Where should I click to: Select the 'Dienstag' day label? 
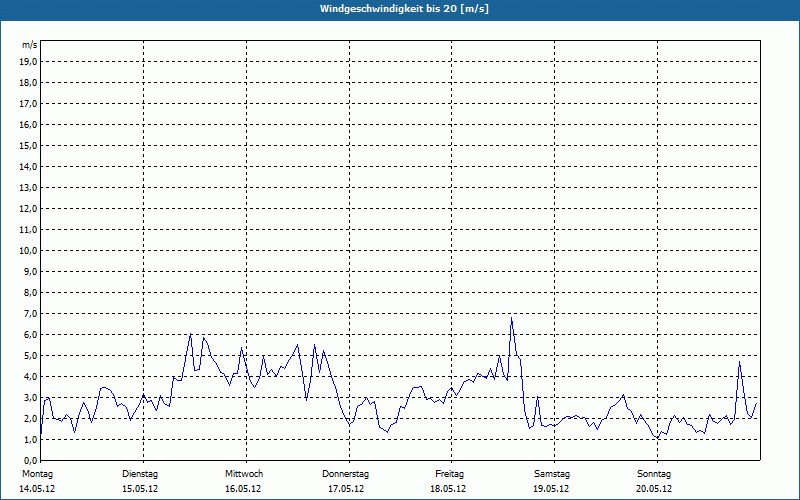[140, 474]
